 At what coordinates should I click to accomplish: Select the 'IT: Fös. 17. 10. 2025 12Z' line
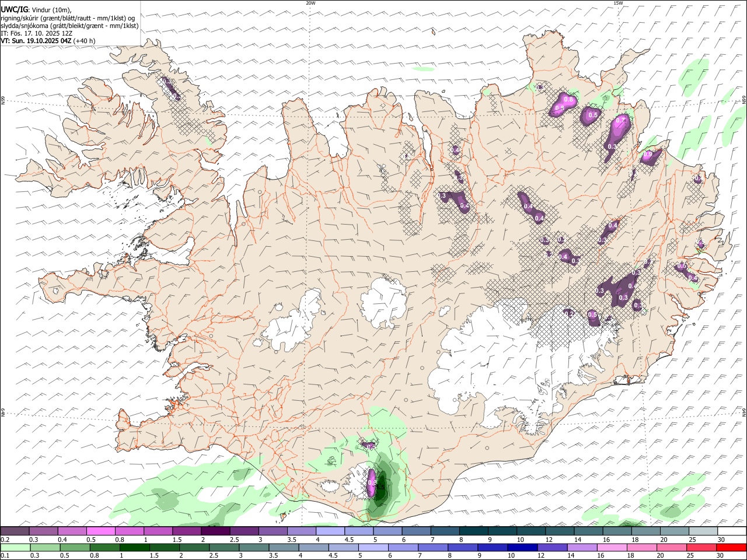(x=37, y=33)
